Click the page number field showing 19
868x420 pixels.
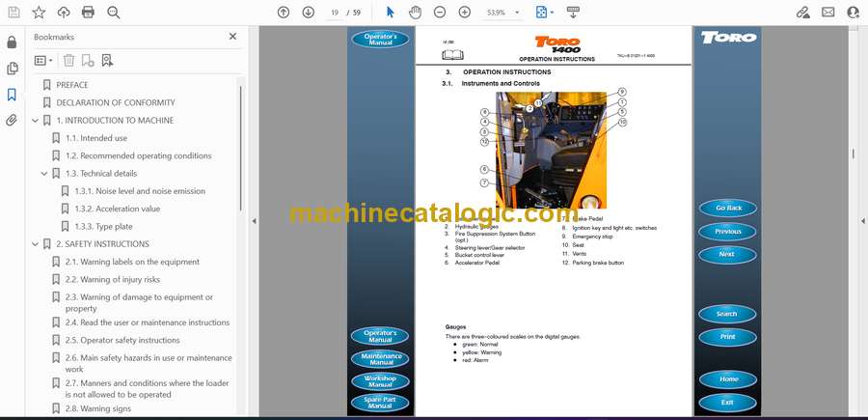[x=335, y=13]
